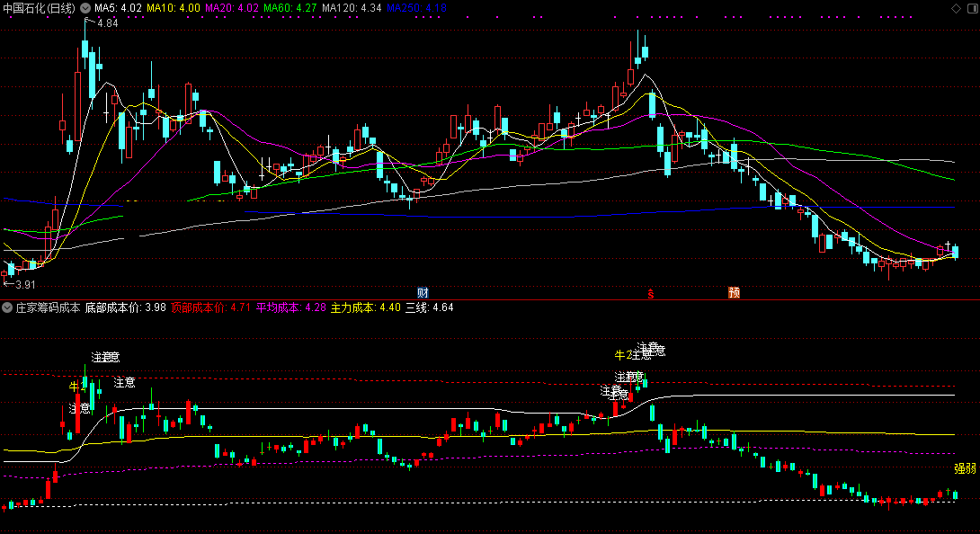Click the 平均成本: 4.28 value
The width and height of the screenshot is (980, 534).
pos(291,307)
